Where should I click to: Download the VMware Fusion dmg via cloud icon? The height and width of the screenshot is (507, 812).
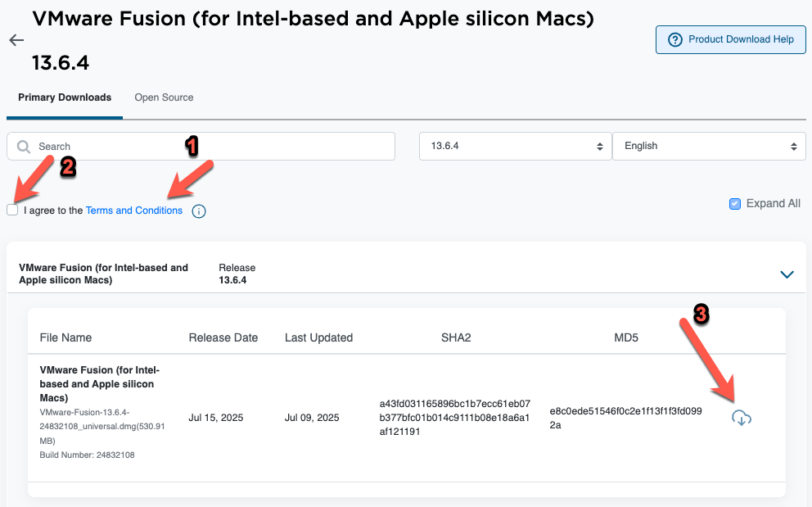coord(741,418)
